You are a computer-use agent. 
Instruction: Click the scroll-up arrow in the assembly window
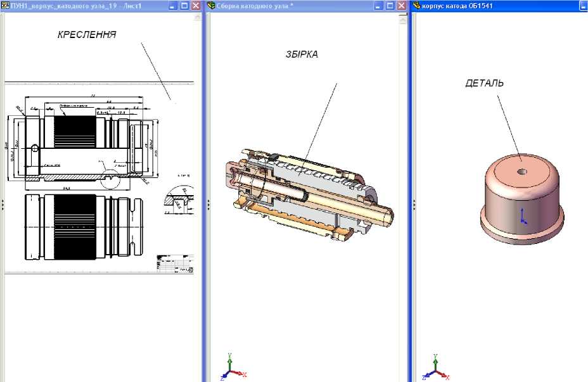click(x=402, y=20)
